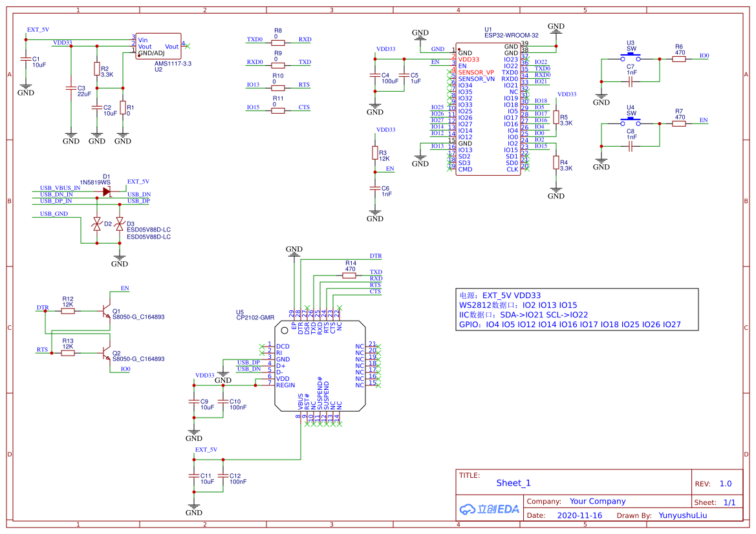Screen dimensions: 756x534
Task: Click the note line starting "电源"
Action: (499, 295)
